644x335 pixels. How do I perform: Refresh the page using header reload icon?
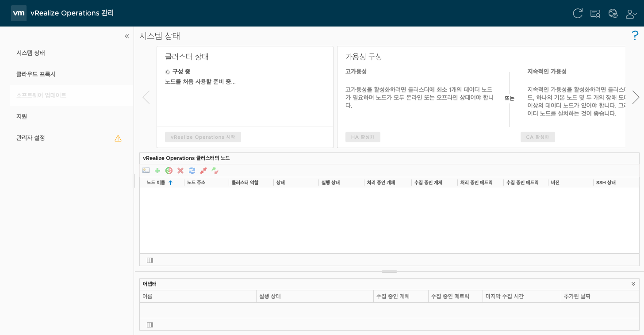click(578, 13)
